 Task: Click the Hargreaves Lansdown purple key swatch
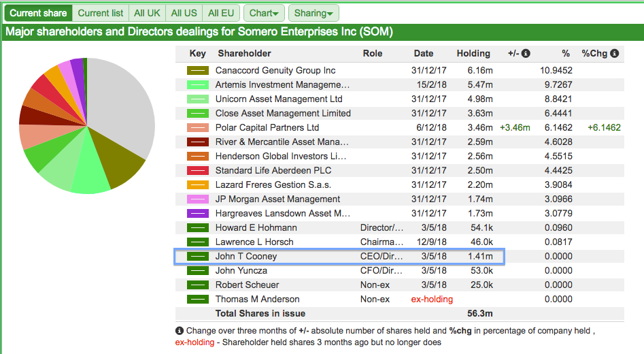coord(198,213)
